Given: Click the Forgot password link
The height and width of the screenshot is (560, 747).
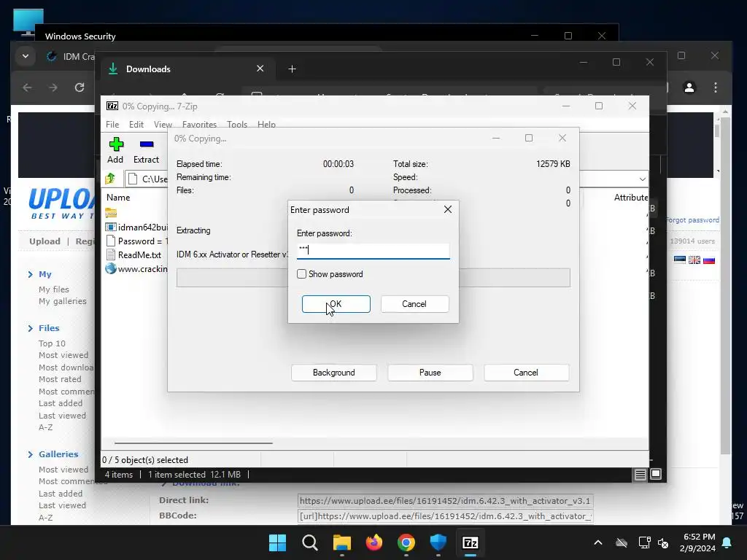Looking at the screenshot, I should 692,220.
